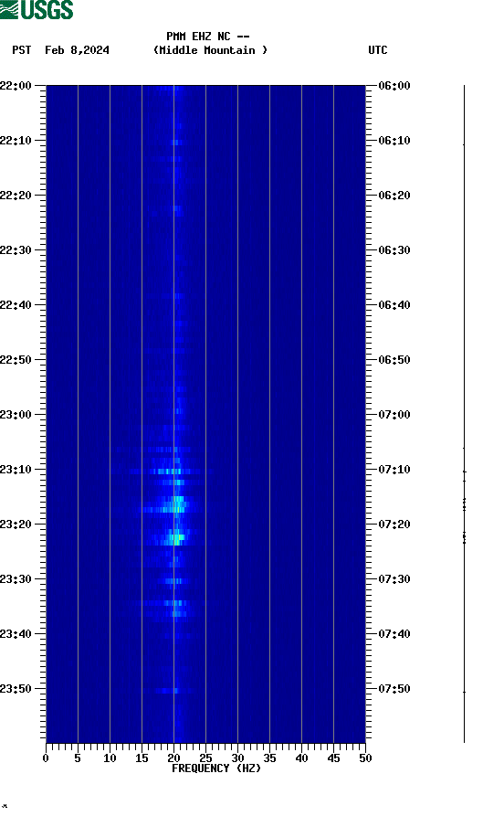Click the '(Middle Mountain )' station name

point(210,50)
